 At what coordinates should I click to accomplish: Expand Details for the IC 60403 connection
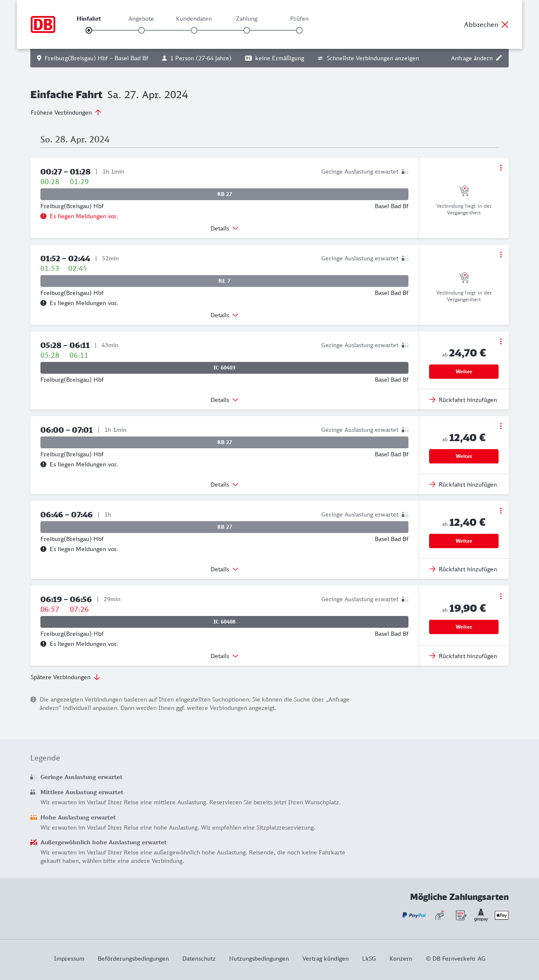(224, 400)
